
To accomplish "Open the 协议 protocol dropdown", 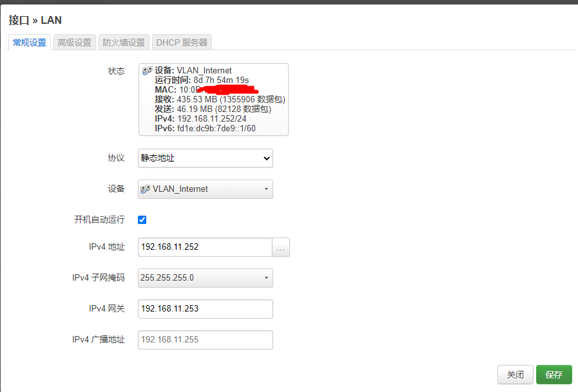I will (206, 158).
